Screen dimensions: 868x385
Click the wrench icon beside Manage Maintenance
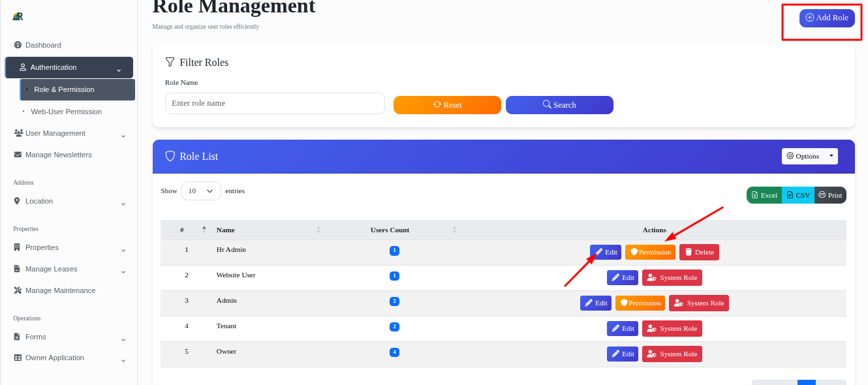click(x=17, y=290)
